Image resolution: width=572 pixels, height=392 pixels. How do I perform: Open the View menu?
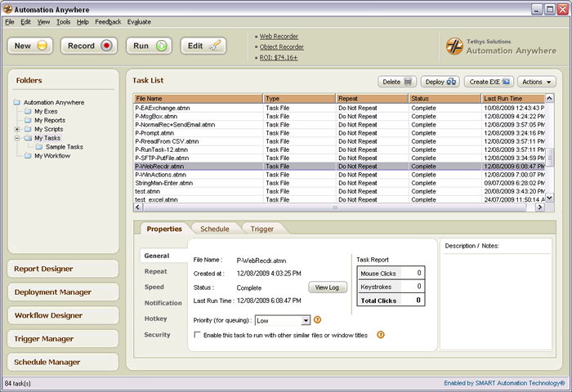click(43, 22)
